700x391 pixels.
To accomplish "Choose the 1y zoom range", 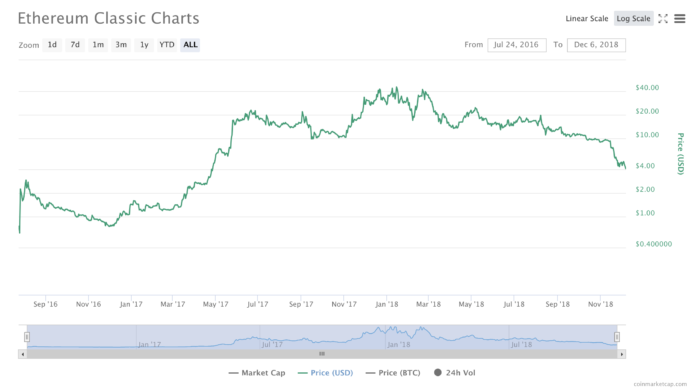I will click(x=144, y=45).
